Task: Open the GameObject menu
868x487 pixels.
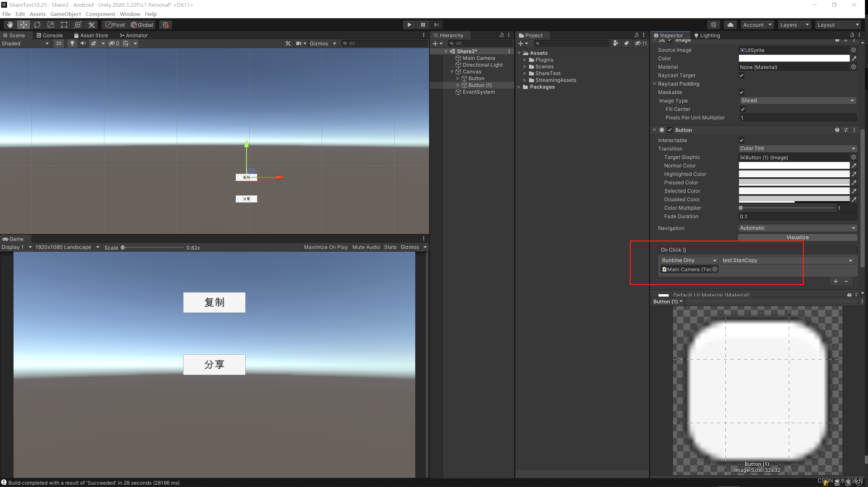Action: (66, 14)
